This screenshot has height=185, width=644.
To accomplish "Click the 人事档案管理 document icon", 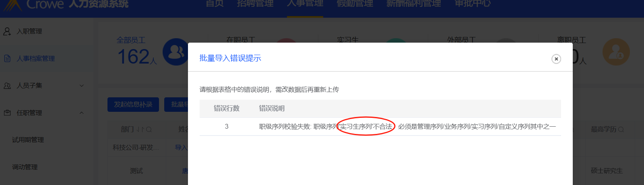I will [x=7, y=58].
